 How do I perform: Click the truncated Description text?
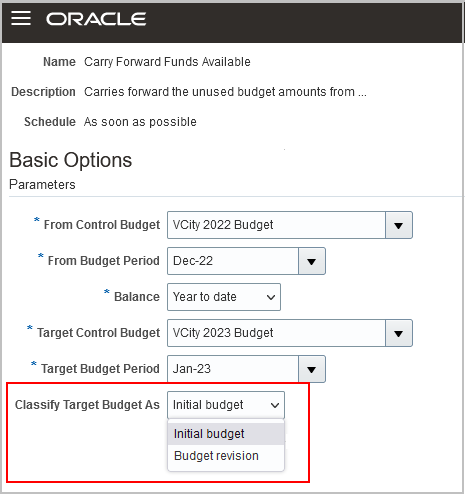click(x=225, y=92)
